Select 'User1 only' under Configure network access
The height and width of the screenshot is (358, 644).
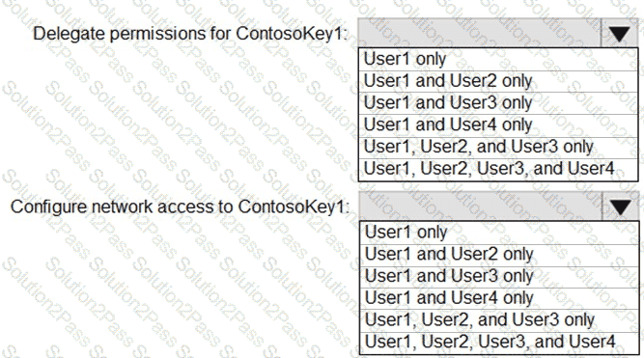click(499, 233)
